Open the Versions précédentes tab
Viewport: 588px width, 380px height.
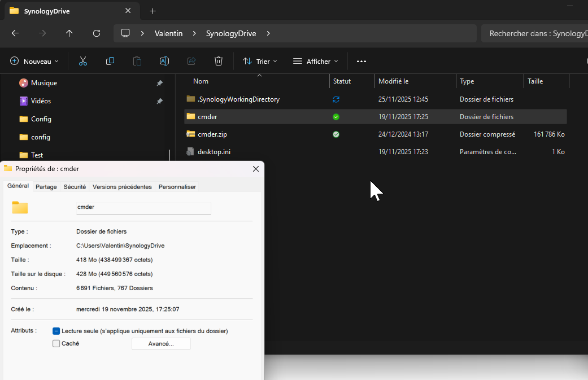click(122, 187)
